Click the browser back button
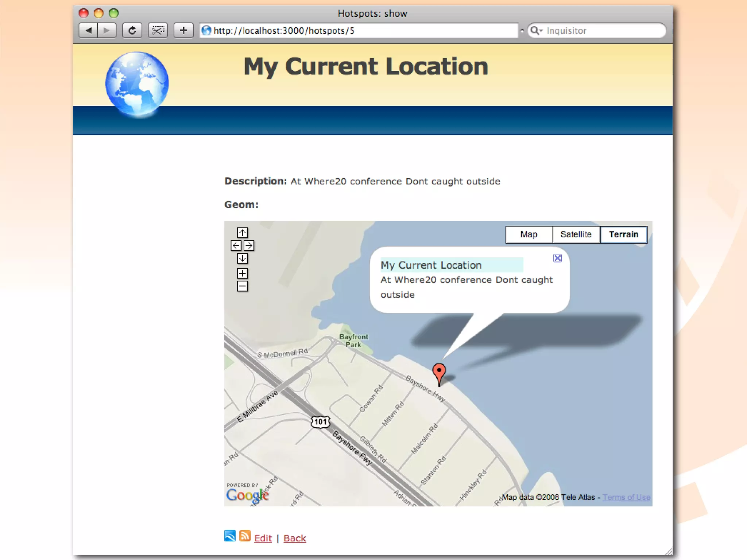Viewport: 747px width, 560px height. (x=88, y=31)
